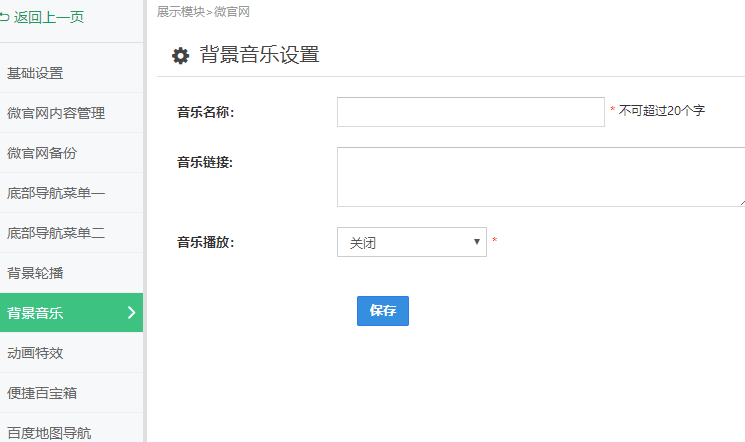Open the 背景轮播 settings page
This screenshot has height=442, width=745.
(35, 273)
